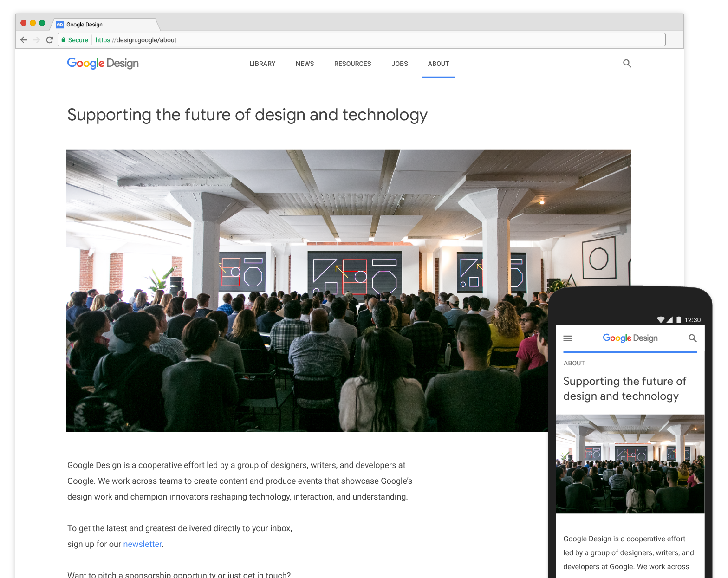Viewport: 728px width, 578px height.
Task: Click the browser back arrow
Action: pyautogui.click(x=24, y=40)
